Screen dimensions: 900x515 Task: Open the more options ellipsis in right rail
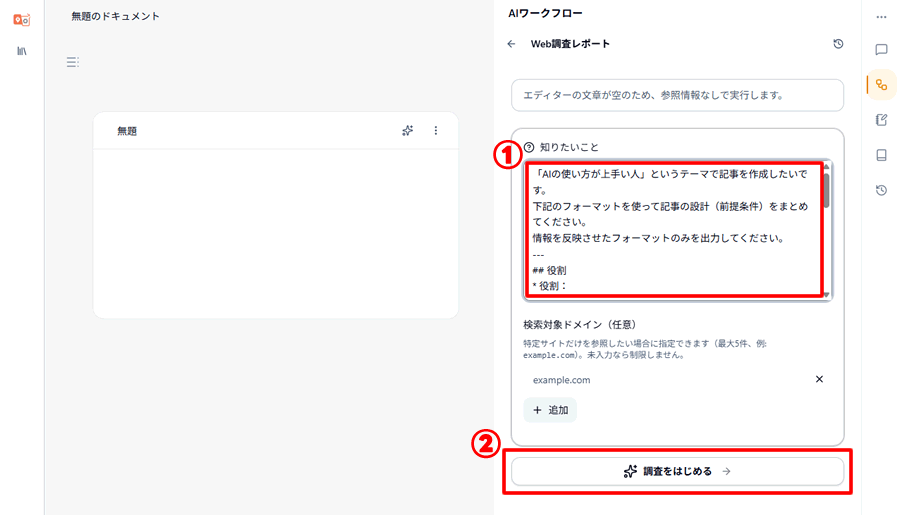pos(882,17)
